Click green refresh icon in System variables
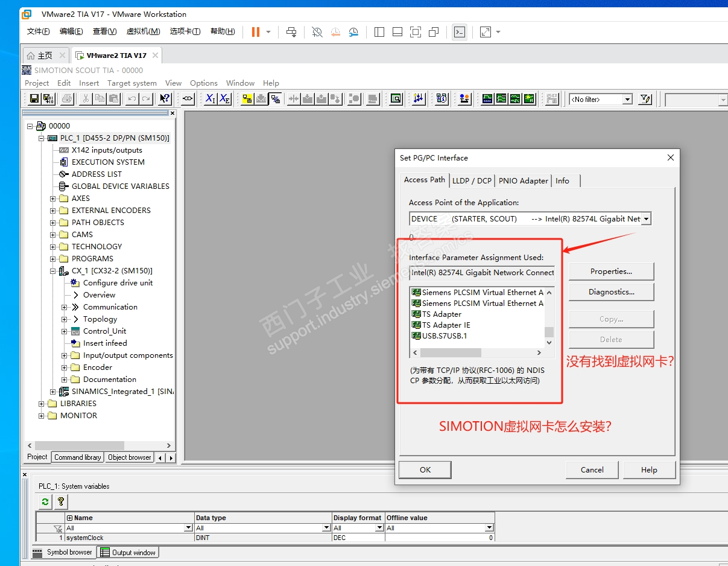This screenshot has height=566, width=728. (45, 501)
